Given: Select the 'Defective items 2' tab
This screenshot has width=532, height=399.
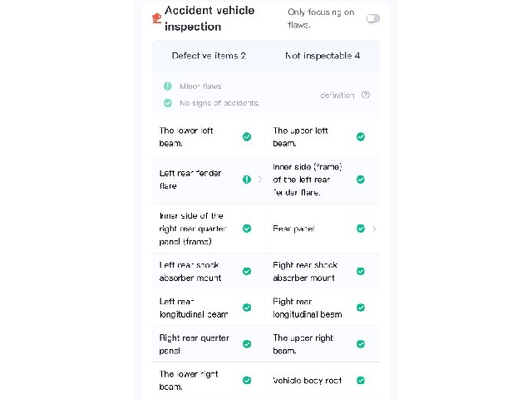Looking at the screenshot, I should coord(209,56).
